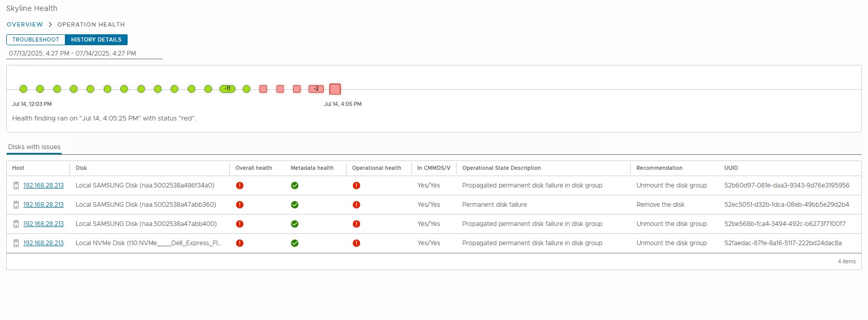
Task: Select the first green timeline health point
Action: click(x=23, y=89)
